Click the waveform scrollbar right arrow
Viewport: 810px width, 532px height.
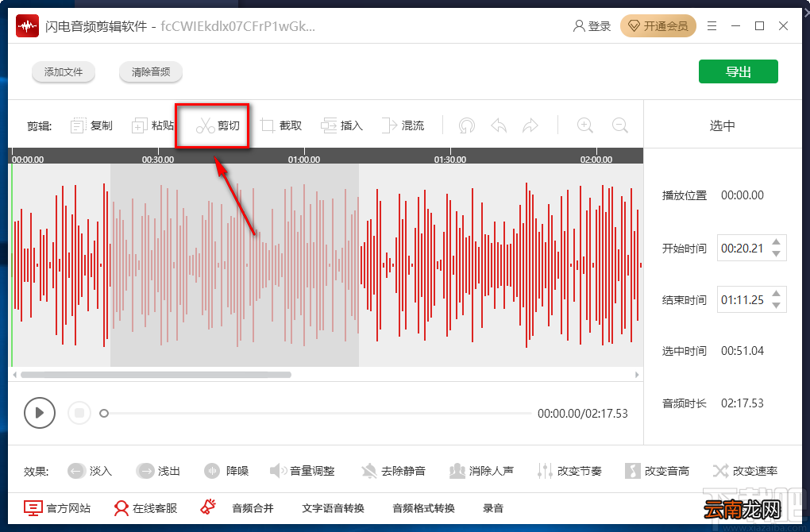click(637, 375)
